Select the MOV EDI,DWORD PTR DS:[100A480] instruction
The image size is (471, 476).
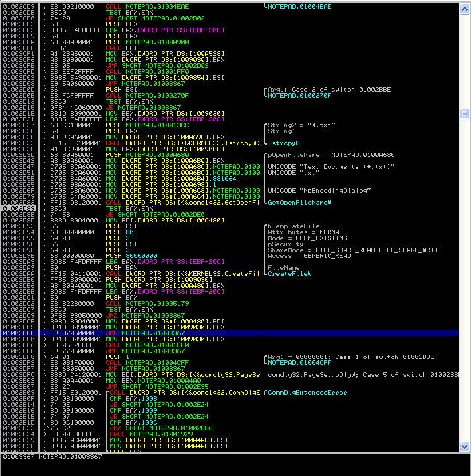pos(165,220)
